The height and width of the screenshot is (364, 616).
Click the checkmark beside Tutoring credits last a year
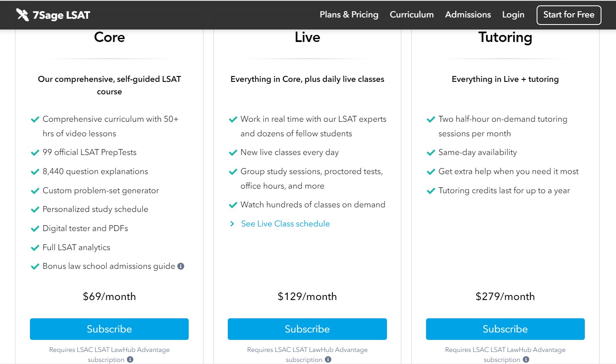point(431,191)
